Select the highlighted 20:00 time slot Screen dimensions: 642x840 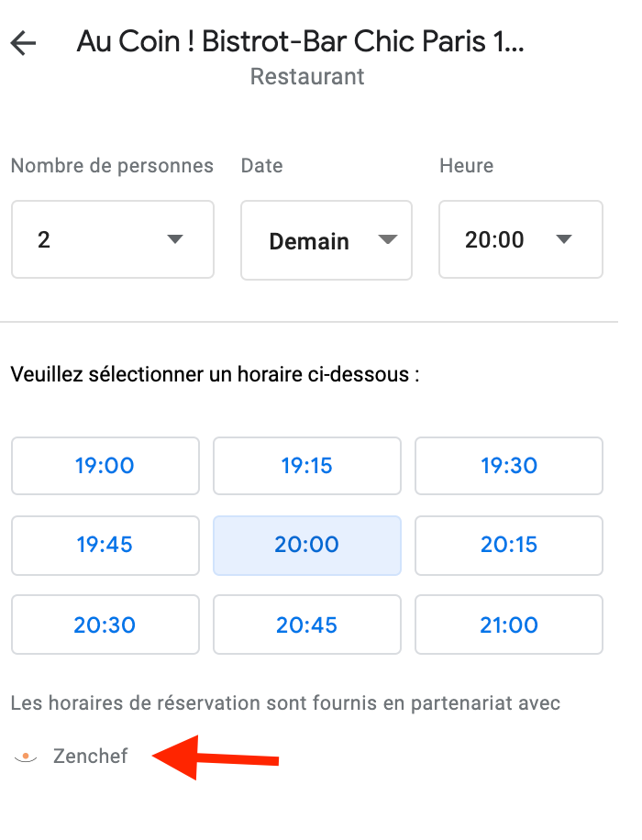click(x=307, y=546)
